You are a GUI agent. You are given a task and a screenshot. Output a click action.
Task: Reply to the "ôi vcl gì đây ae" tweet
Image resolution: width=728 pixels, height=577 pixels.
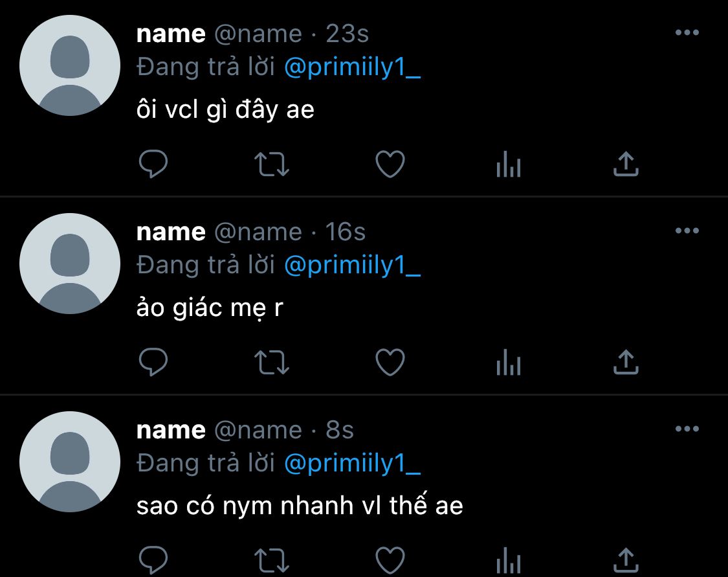coord(153,164)
